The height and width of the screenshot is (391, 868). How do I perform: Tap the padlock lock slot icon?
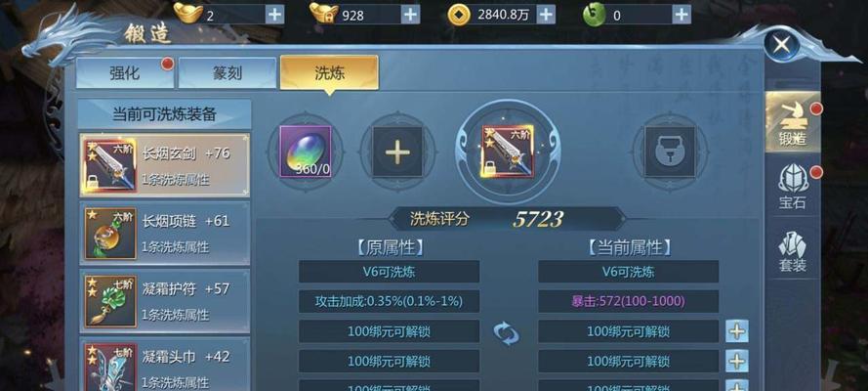(670, 152)
